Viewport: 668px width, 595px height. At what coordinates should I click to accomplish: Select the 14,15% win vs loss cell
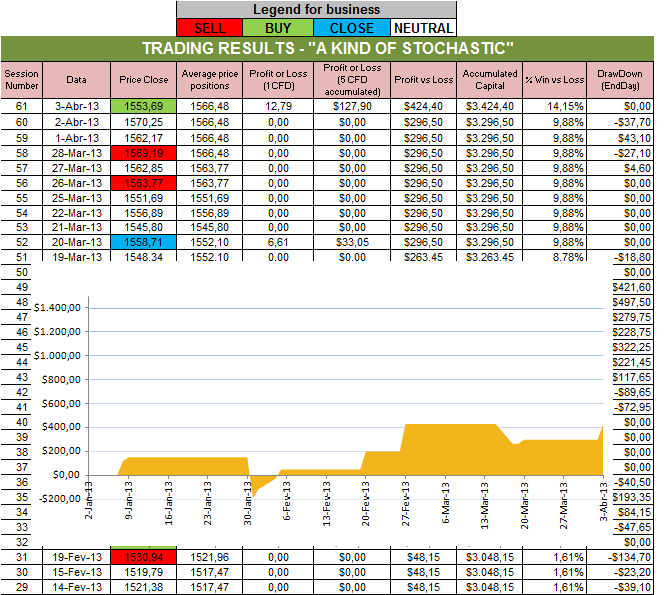pos(554,105)
